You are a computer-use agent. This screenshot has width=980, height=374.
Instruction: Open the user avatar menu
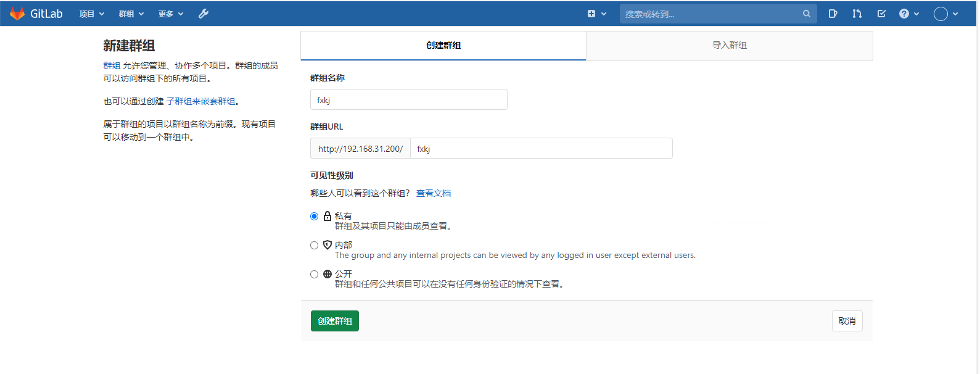tap(946, 14)
